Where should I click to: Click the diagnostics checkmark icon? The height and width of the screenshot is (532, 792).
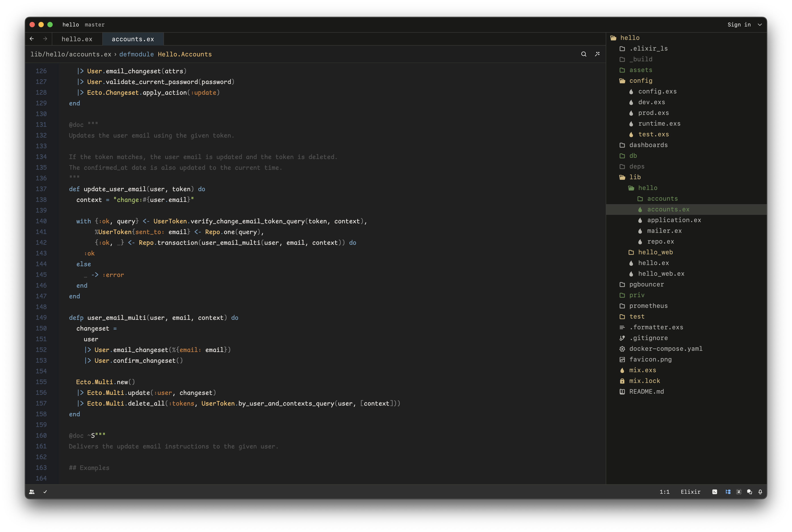(45, 492)
